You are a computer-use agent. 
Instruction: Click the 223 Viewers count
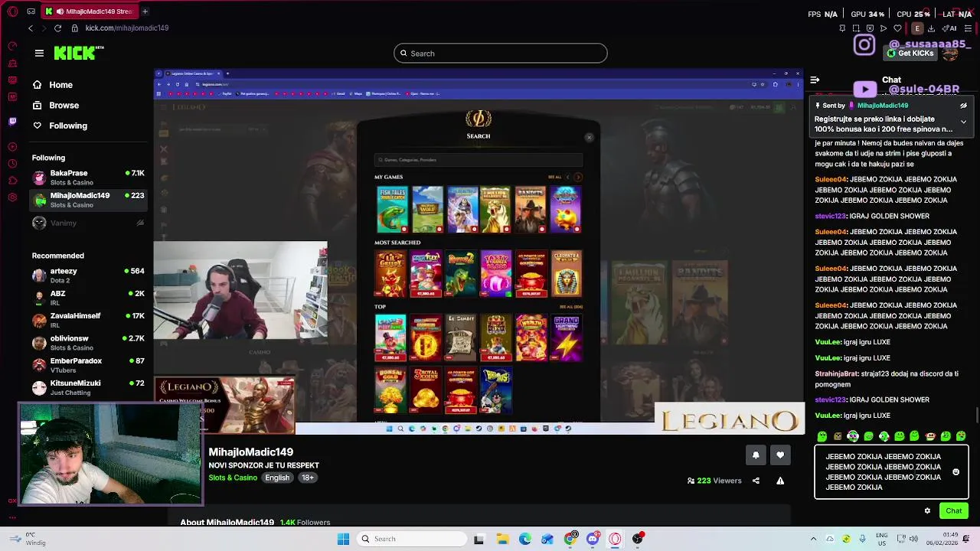(x=714, y=481)
